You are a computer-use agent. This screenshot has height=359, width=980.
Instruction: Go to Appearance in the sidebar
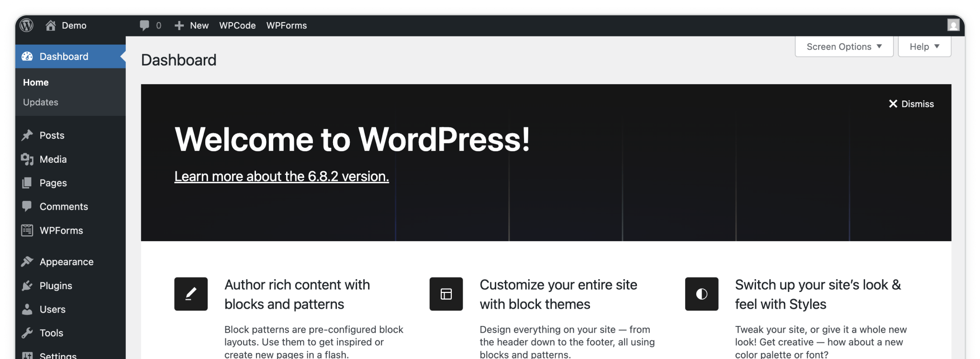tap(67, 262)
